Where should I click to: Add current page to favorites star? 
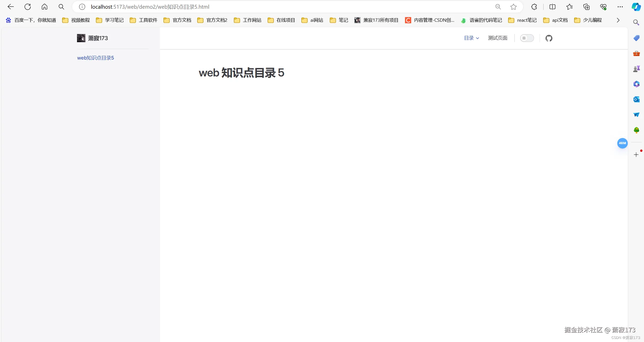(514, 7)
